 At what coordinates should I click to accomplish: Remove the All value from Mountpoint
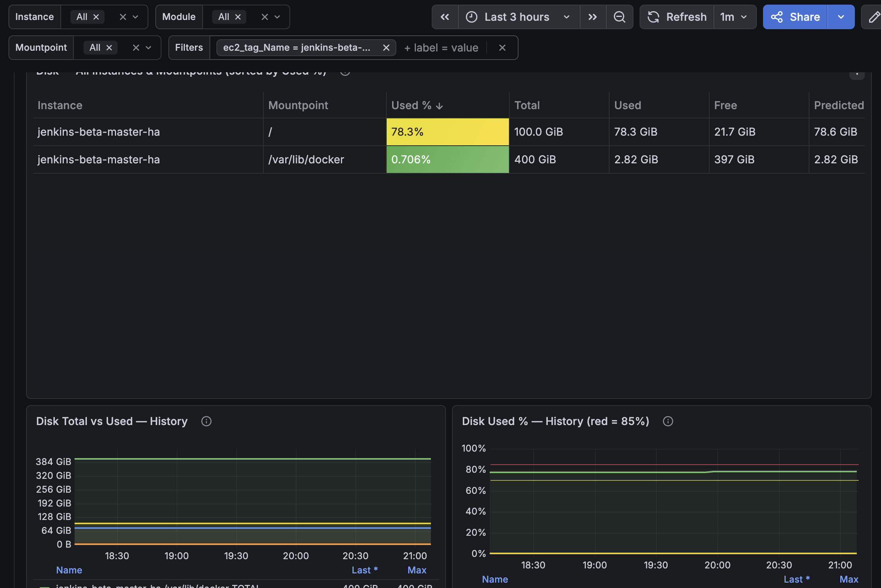[x=109, y=48]
